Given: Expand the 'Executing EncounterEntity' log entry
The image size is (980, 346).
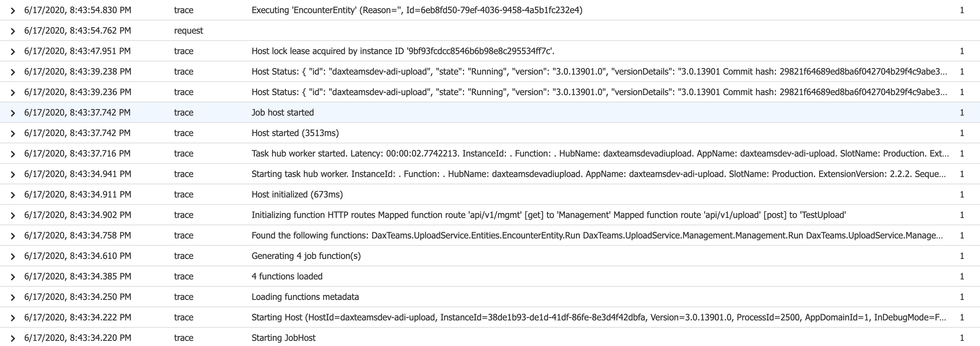Looking at the screenshot, I should pyautogui.click(x=13, y=10).
